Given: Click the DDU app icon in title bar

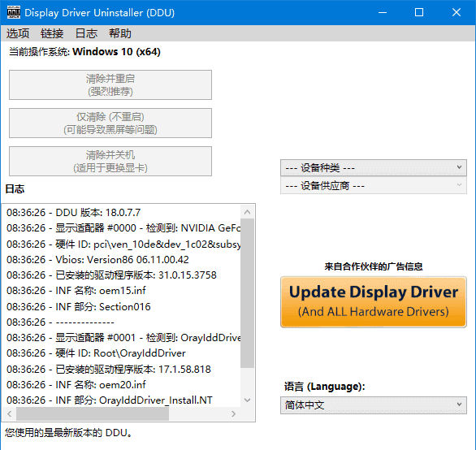Looking at the screenshot, I should coord(14,12).
